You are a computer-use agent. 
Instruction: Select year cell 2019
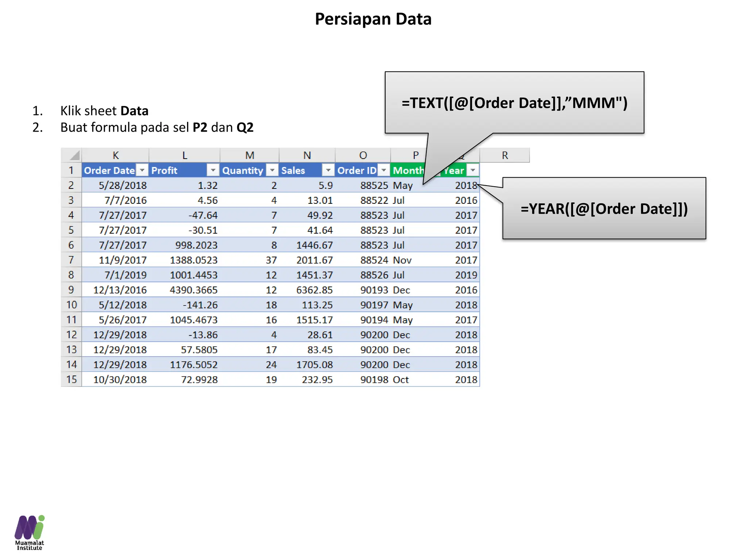pyautogui.click(x=460, y=275)
